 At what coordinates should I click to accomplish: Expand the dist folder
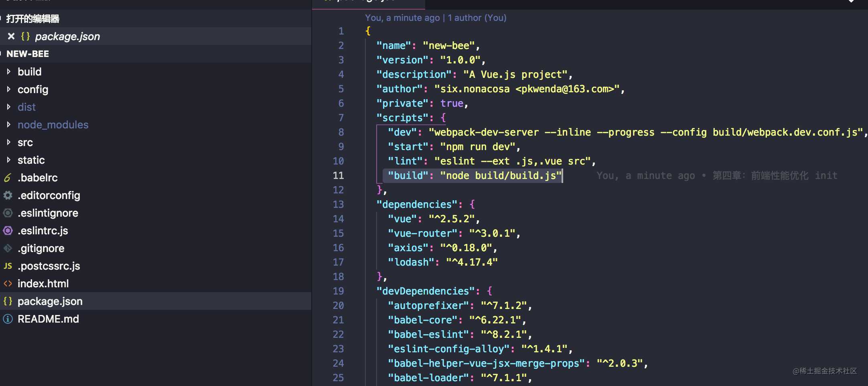[x=8, y=107]
